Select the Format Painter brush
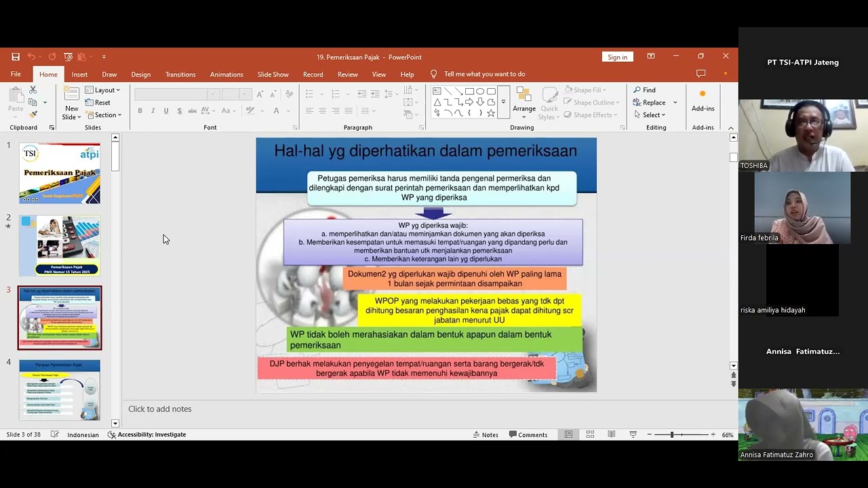The image size is (868, 488). coord(33,115)
